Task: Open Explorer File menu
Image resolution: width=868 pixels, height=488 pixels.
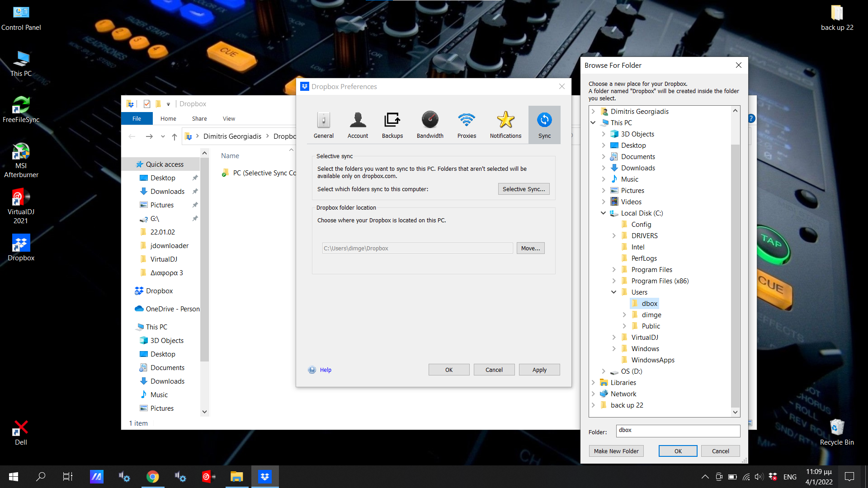Action: click(x=137, y=118)
